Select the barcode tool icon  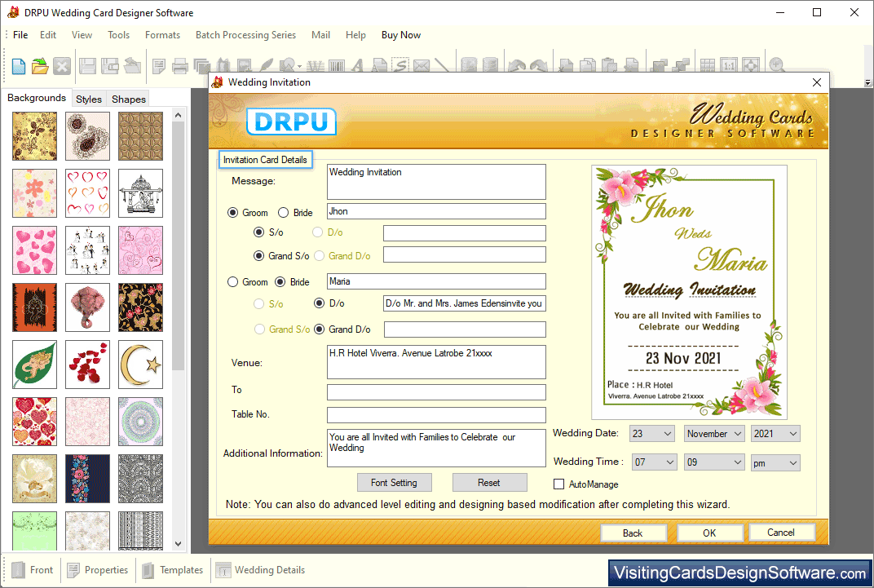coord(337,66)
